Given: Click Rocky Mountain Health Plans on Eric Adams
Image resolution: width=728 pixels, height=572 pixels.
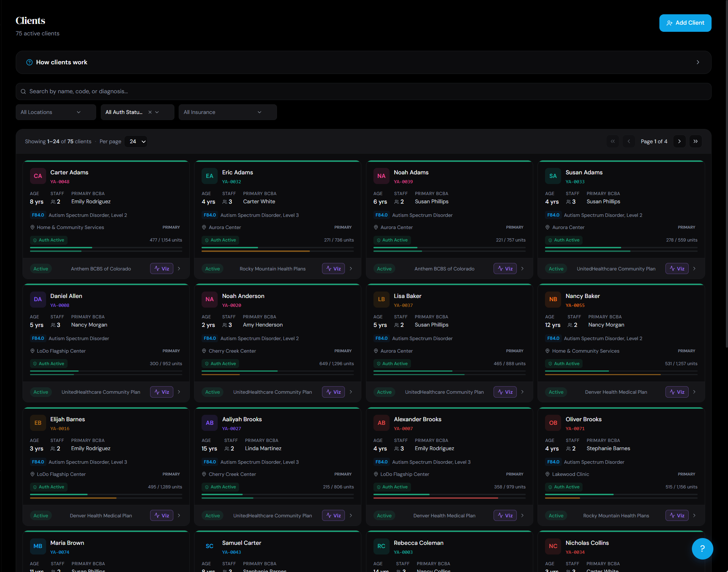Looking at the screenshot, I should pyautogui.click(x=273, y=269).
